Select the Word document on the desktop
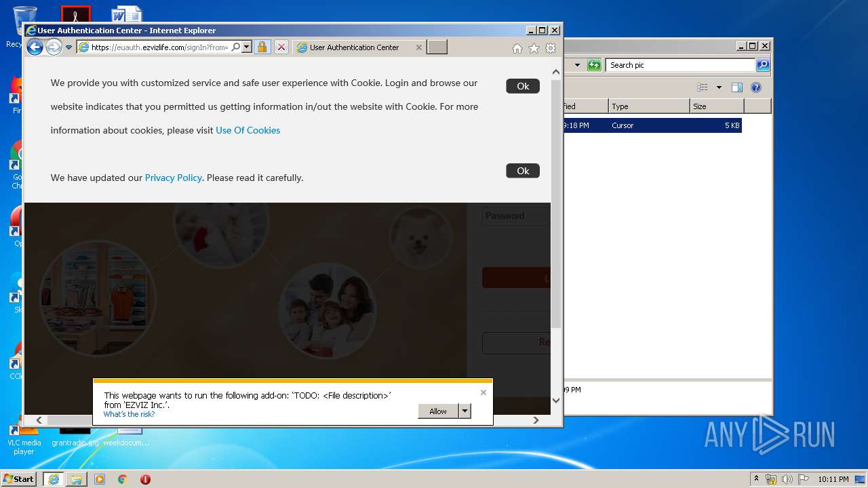Image resolution: width=868 pixels, height=488 pixels. point(127,15)
